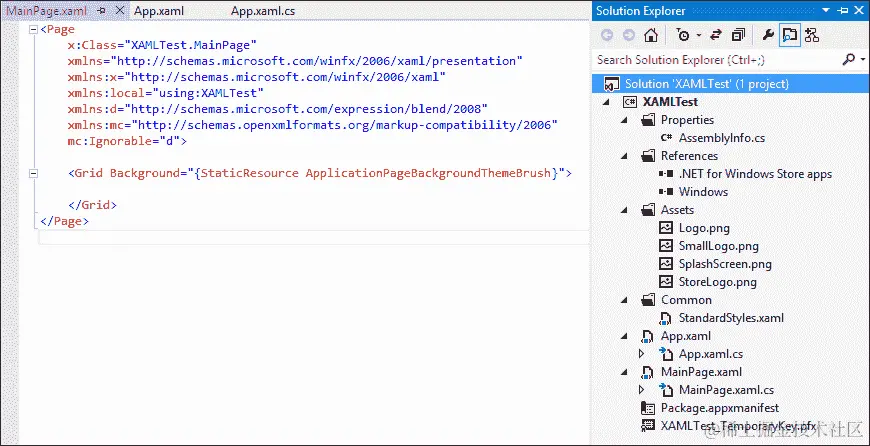Screen dimensions: 870x446
Task: Click the View Class Diagram icon
Action: (x=812, y=36)
